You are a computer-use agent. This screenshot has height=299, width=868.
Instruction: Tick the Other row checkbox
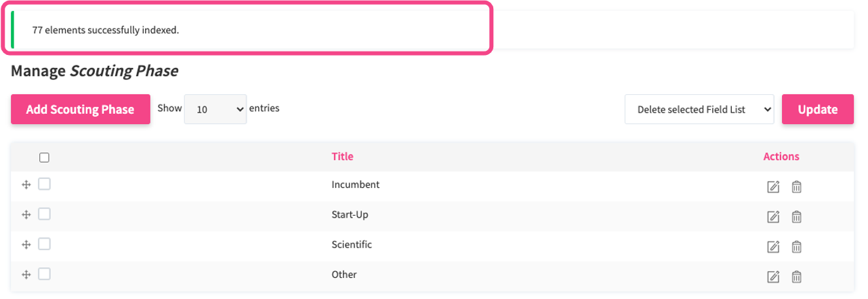click(44, 274)
